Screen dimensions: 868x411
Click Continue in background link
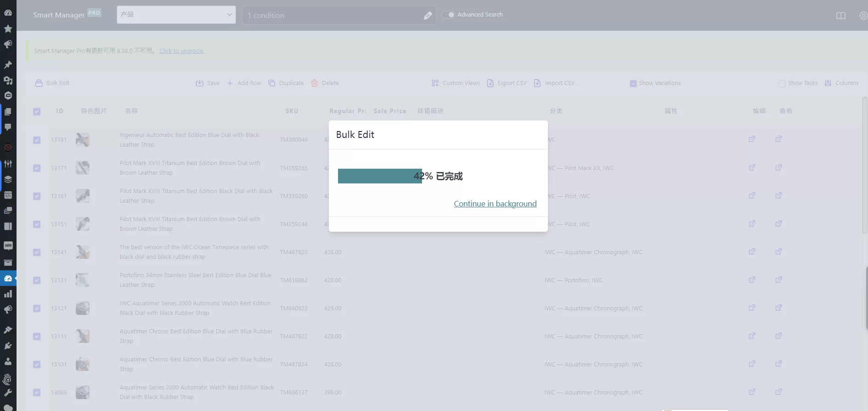(x=495, y=204)
